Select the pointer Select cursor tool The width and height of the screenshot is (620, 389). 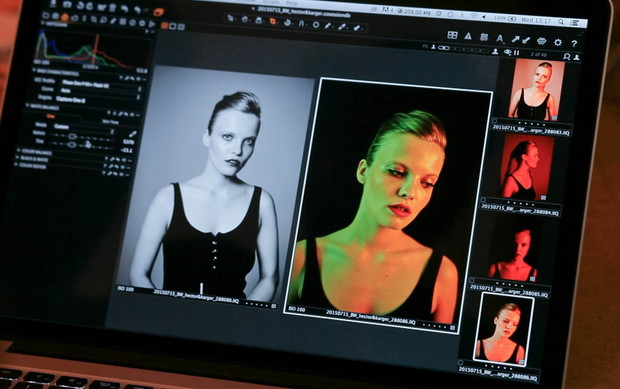(231, 18)
